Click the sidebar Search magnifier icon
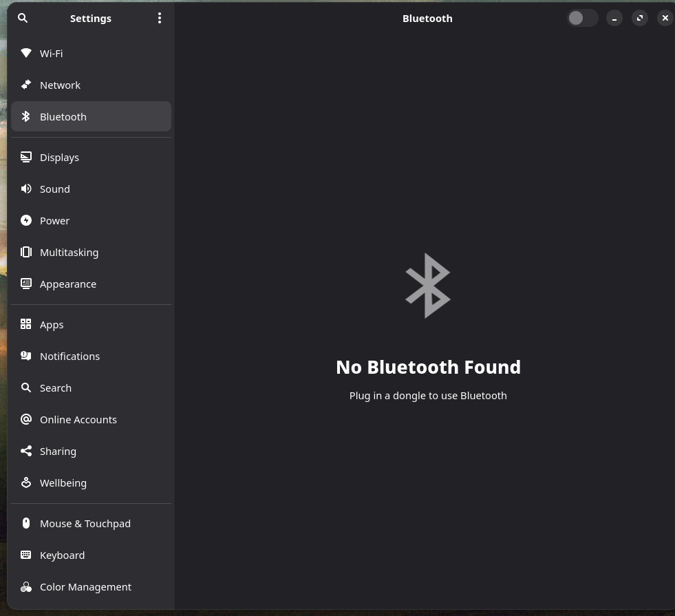 coord(26,387)
